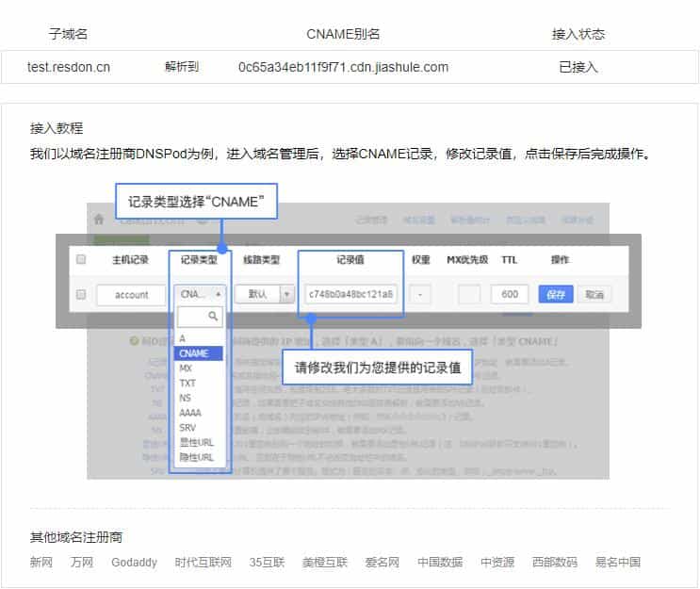Open the Godaddy registrar link
Screen dimensions: 700x589
point(134,562)
